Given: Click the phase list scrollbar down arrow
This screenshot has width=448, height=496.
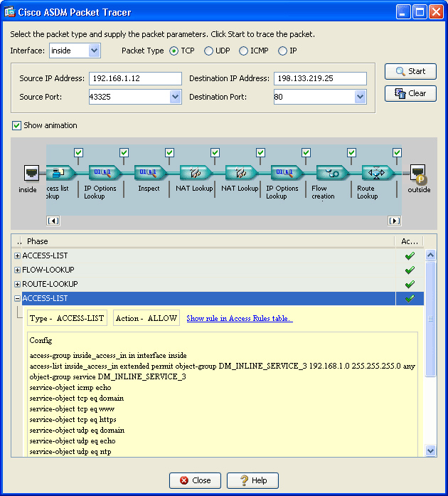Looking at the screenshot, I should 431,450.
